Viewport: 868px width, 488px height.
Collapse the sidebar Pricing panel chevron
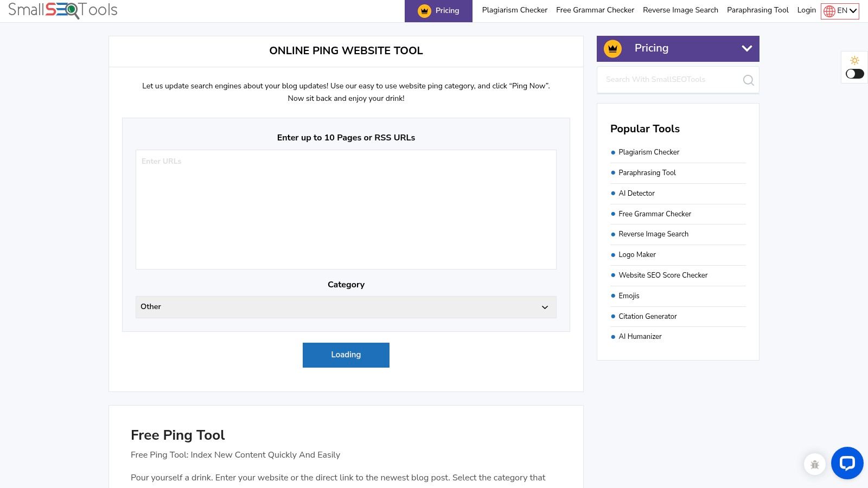click(746, 48)
